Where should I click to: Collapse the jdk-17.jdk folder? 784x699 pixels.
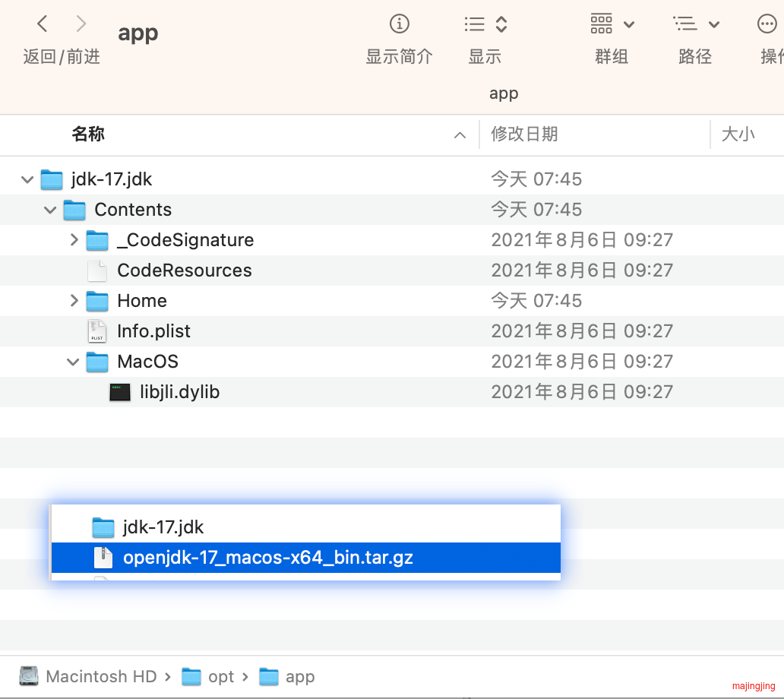(27, 179)
